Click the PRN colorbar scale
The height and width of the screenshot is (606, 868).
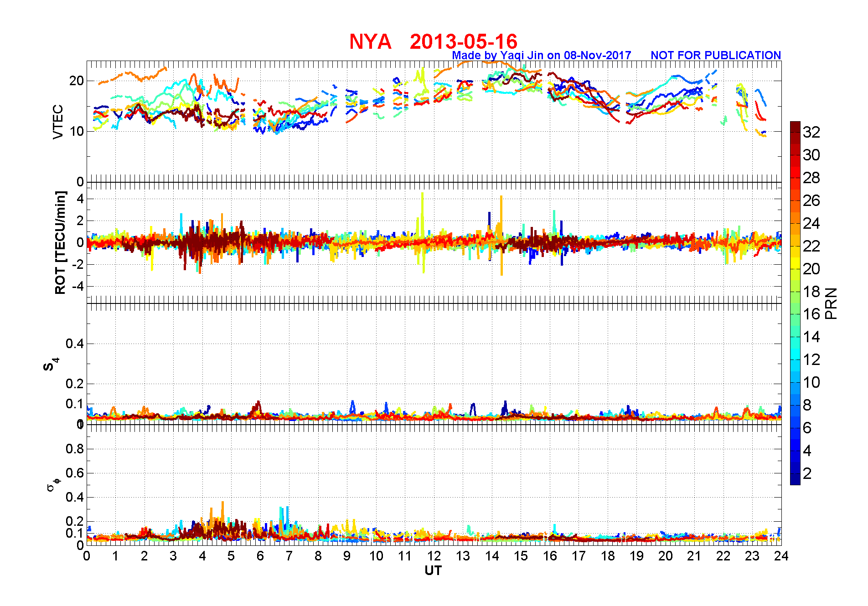pyautogui.click(x=795, y=303)
